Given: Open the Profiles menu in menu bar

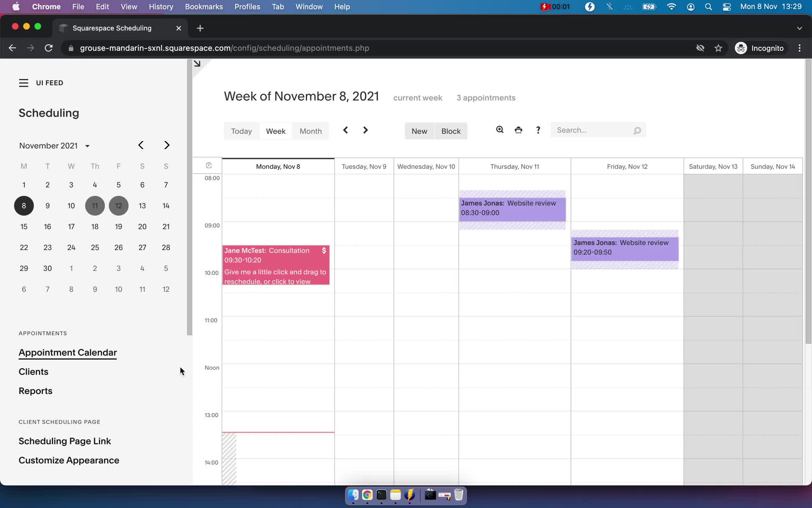Looking at the screenshot, I should 247,7.
